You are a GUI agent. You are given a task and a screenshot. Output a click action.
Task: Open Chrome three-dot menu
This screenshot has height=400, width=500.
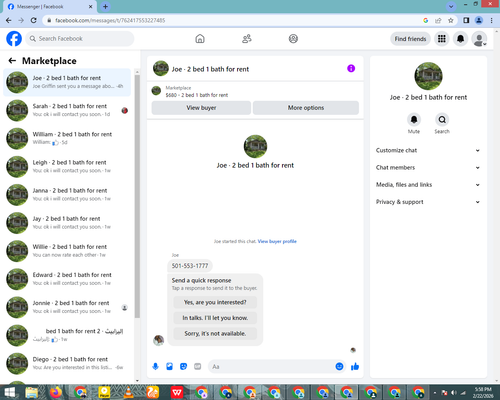pos(492,20)
